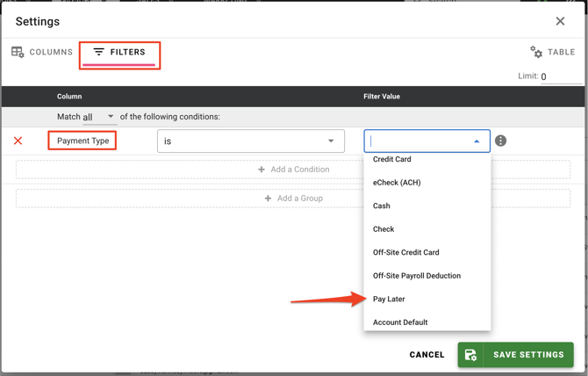The image size is (588, 376).
Task: Switch to the Filters tab
Action: pos(119,53)
